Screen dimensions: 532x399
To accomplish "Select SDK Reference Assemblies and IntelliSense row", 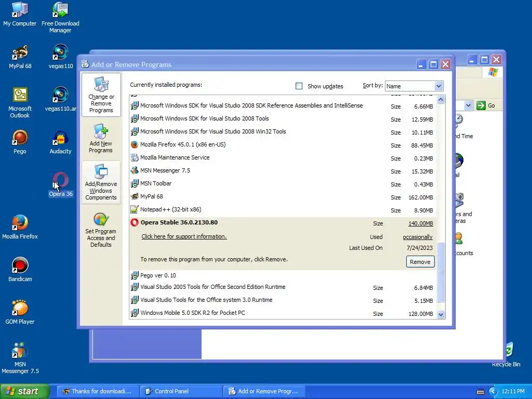I will point(282,106).
